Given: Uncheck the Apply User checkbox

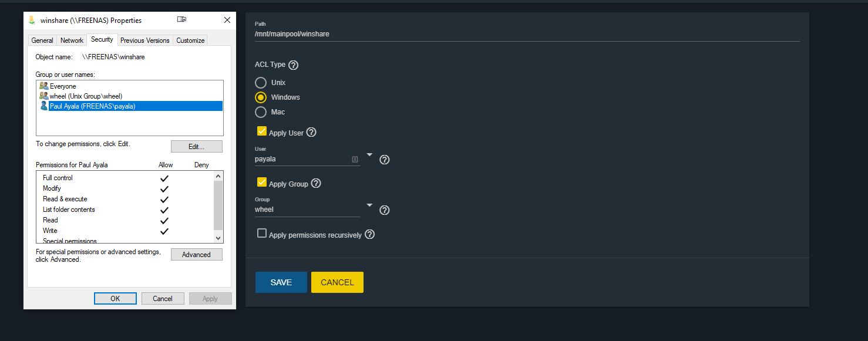Looking at the screenshot, I should coord(262,131).
